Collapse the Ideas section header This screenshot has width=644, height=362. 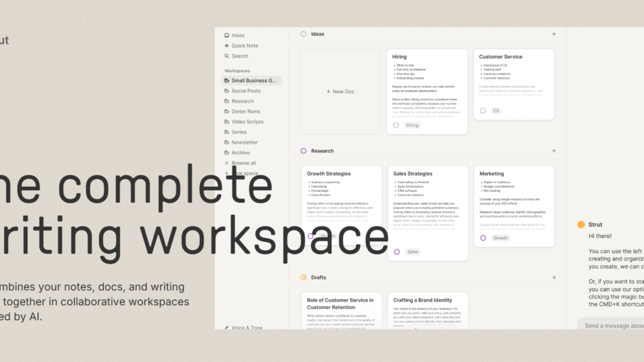coord(317,34)
